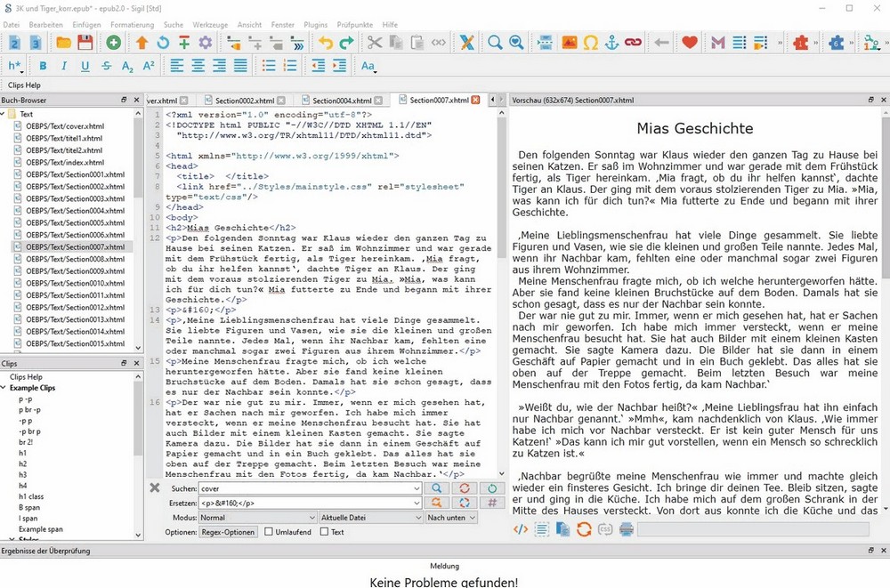This screenshot has width=890, height=588.
Task: Click the Insert Anchor icon
Action: [x=611, y=42]
